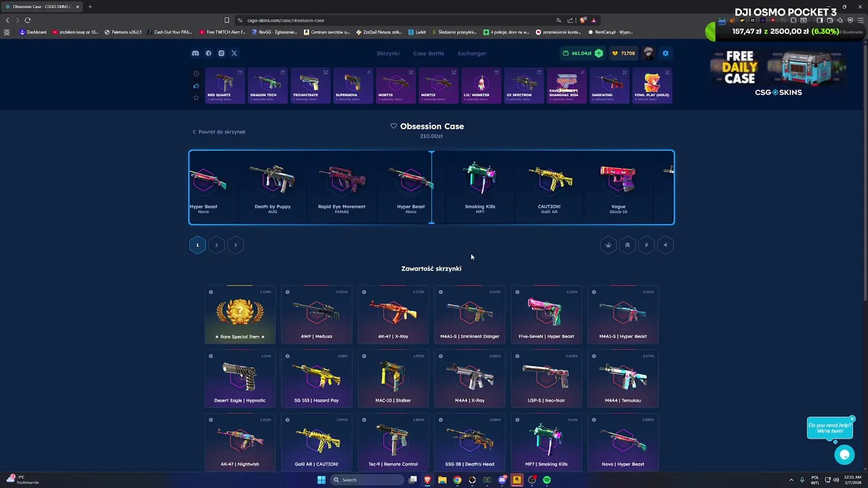
Task: Select the Galil AR | CAUTION! item card
Action: click(317, 442)
